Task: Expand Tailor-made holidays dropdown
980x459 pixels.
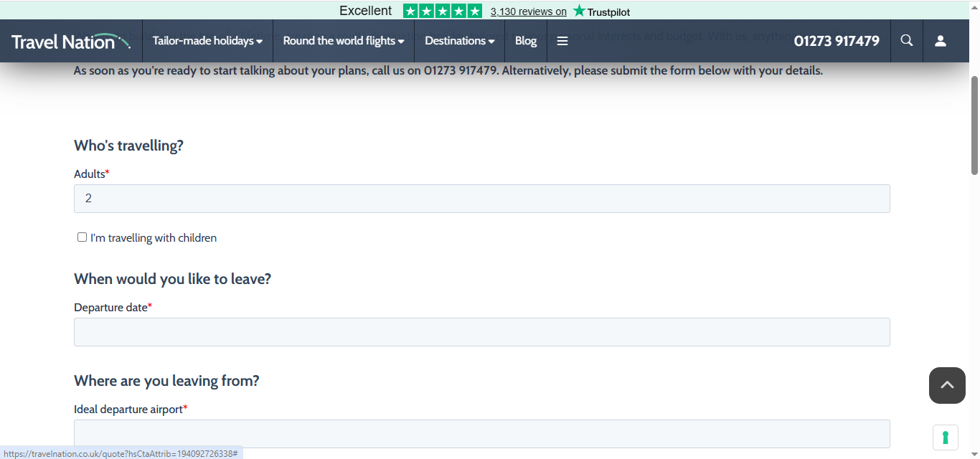Action: [x=207, y=41]
